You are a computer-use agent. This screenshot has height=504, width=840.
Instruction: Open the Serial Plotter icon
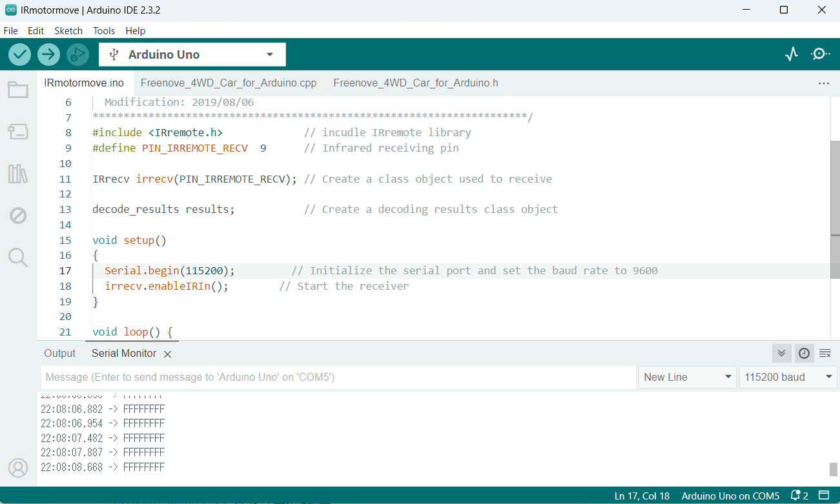(792, 54)
